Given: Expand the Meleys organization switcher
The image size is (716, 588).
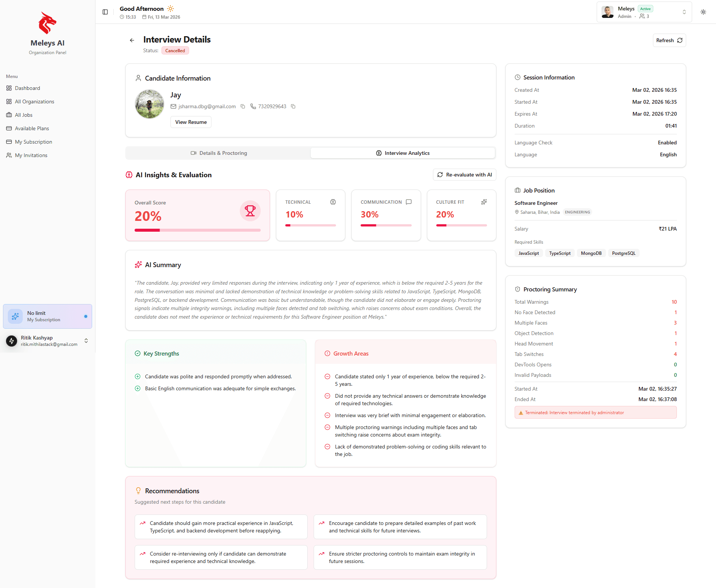Looking at the screenshot, I should [684, 12].
